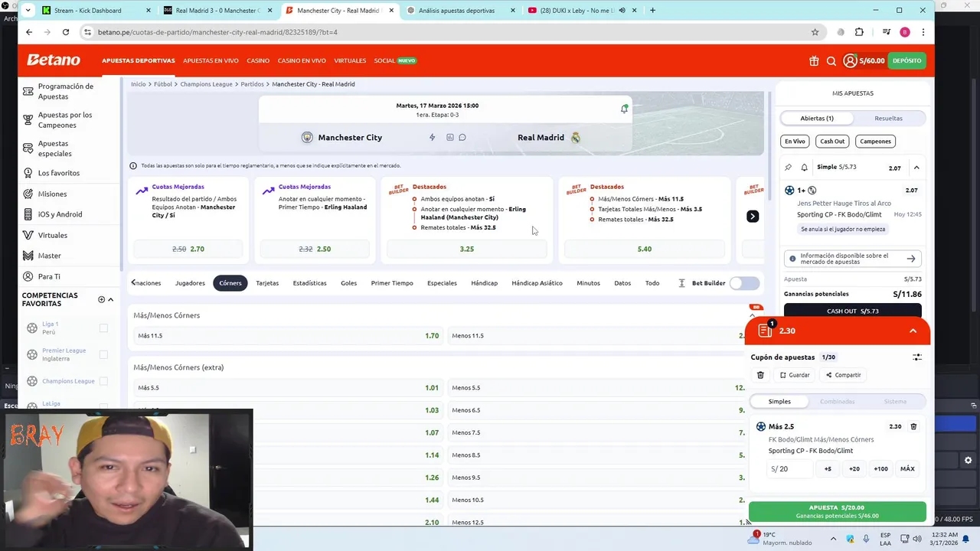
Task: Open the gift promotions icon in header
Action: click(814, 60)
